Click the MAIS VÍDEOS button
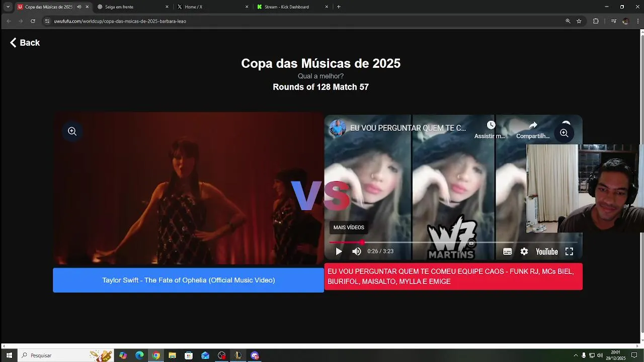This screenshot has width=644, height=362. click(x=349, y=227)
